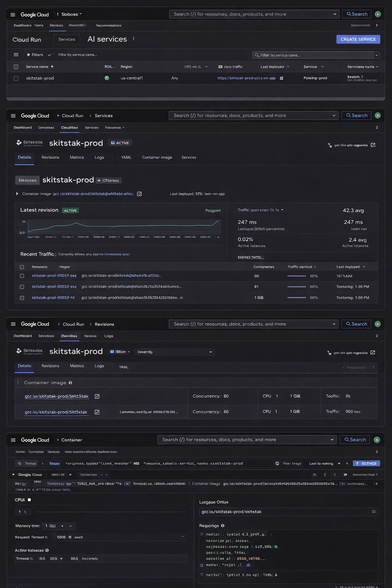This screenshot has width=392, height=588.
Task: Click the zero traffic column icon
Action: (220, 67)
